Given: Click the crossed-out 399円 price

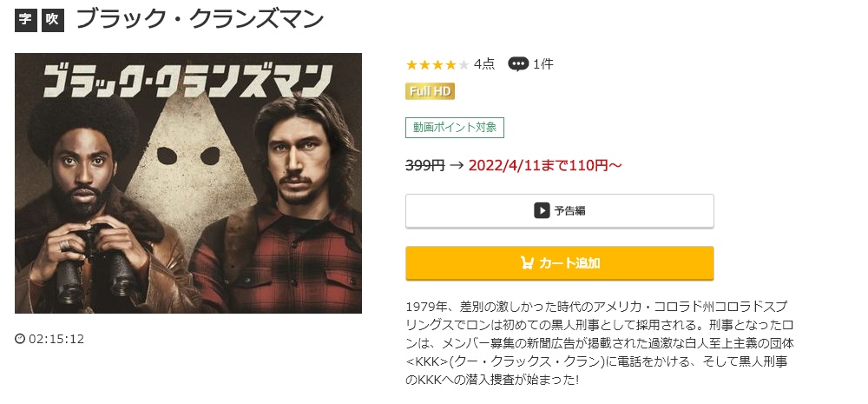Looking at the screenshot, I should (425, 164).
